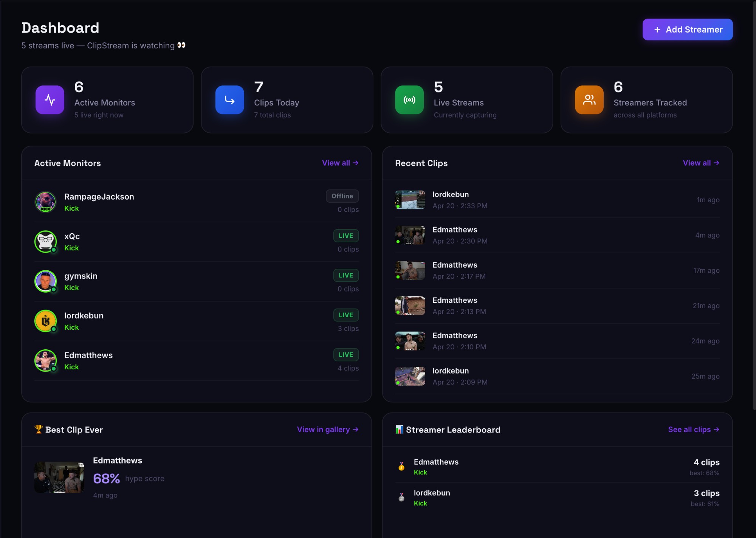Click the Streamers Tracked people icon
The image size is (756, 538).
(x=589, y=100)
